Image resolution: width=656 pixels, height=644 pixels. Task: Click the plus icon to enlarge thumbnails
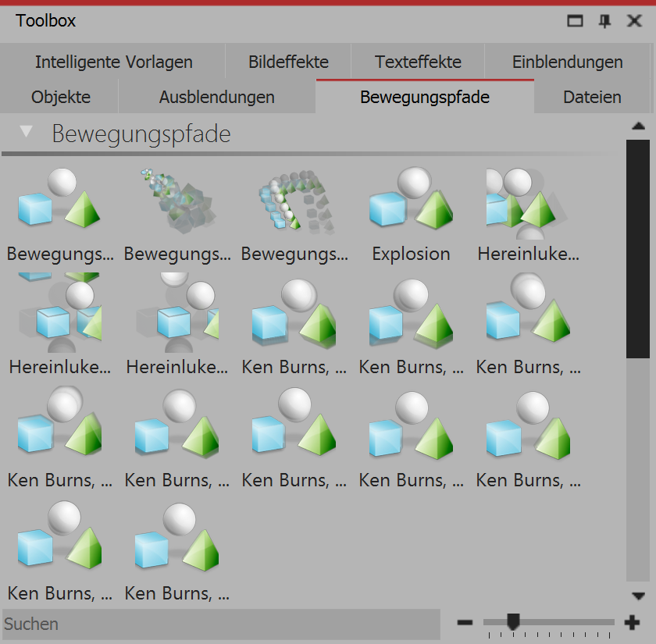pos(633,623)
